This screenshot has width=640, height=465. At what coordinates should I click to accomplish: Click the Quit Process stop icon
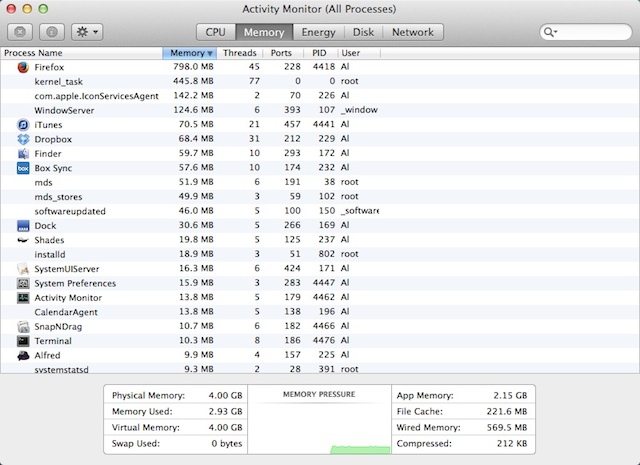click(20, 32)
